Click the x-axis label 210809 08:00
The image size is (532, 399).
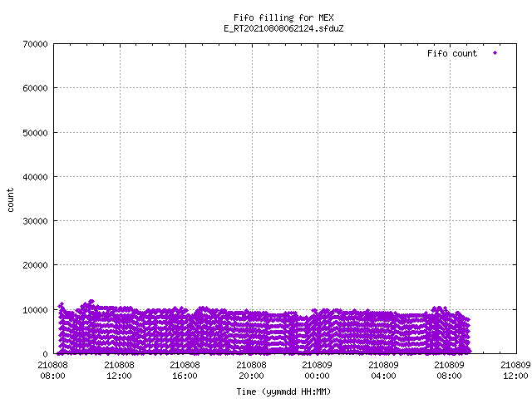(x=450, y=371)
